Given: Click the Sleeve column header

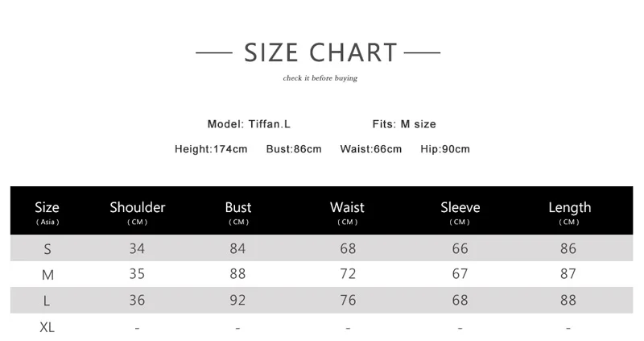Looking at the screenshot, I should [x=460, y=212].
